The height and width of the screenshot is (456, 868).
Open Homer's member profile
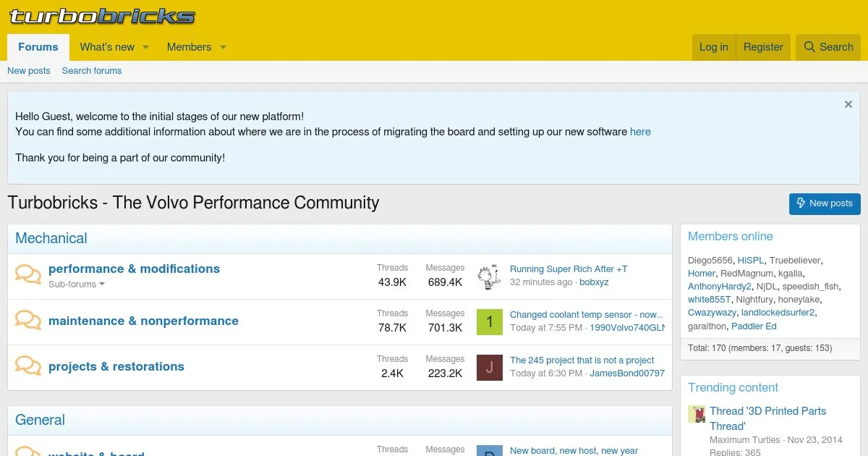coord(702,274)
